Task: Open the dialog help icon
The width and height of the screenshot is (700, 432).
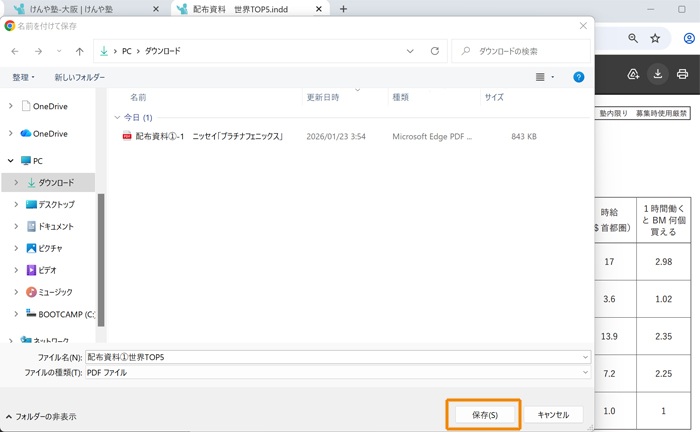Action: [578, 77]
